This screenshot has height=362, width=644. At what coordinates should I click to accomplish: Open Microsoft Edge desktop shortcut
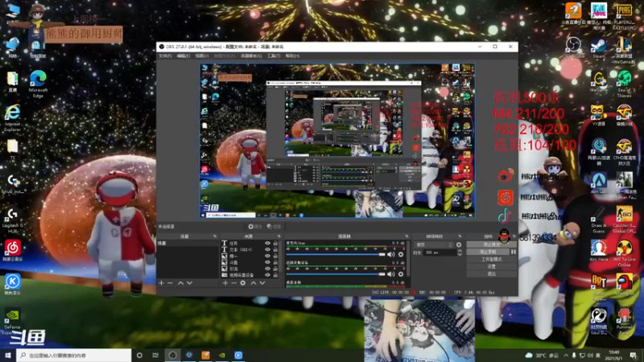coord(38,84)
